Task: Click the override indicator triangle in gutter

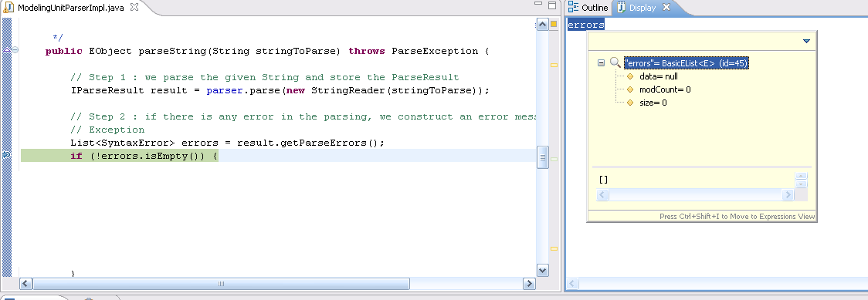Action: [x=7, y=49]
